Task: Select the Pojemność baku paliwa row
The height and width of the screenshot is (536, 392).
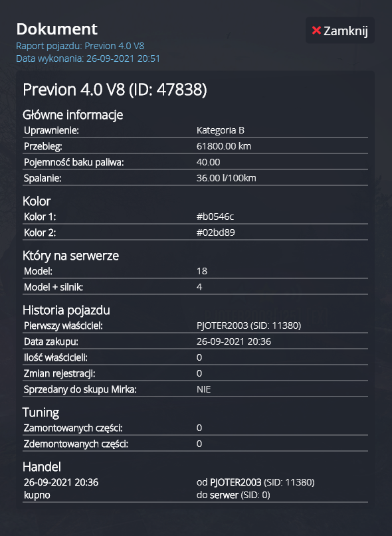Action: click(x=195, y=162)
